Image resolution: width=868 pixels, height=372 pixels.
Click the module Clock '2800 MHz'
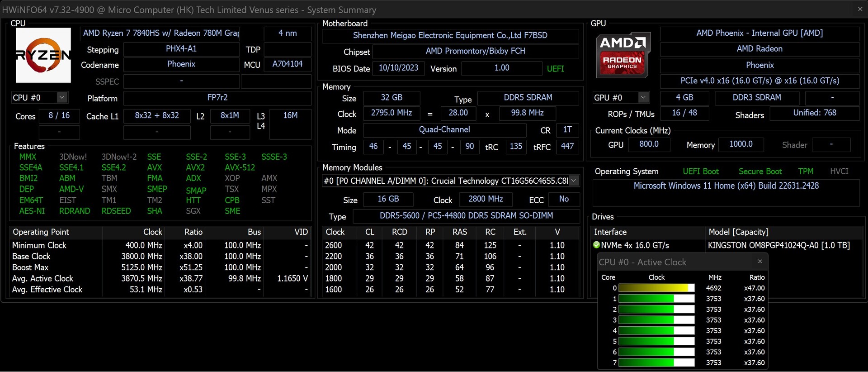click(486, 199)
